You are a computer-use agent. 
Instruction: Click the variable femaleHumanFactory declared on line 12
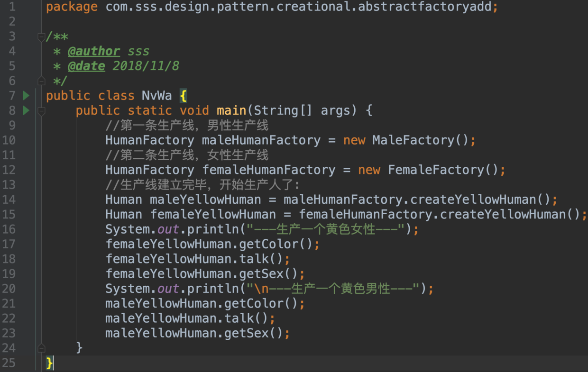point(269,170)
